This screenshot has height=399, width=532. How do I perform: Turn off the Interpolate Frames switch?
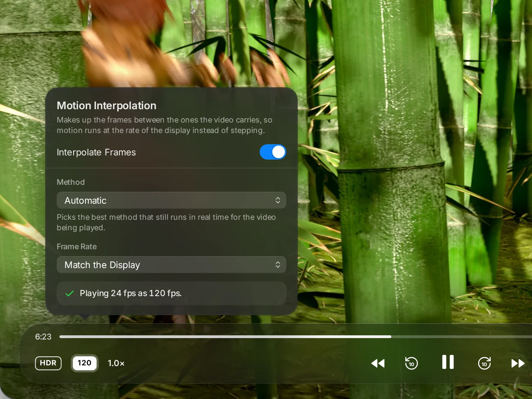pyautogui.click(x=273, y=152)
